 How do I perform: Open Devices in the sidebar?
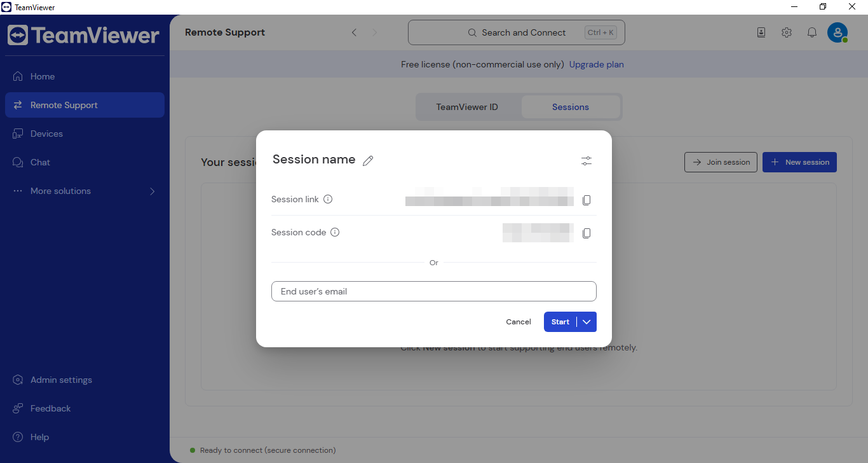[x=46, y=134]
